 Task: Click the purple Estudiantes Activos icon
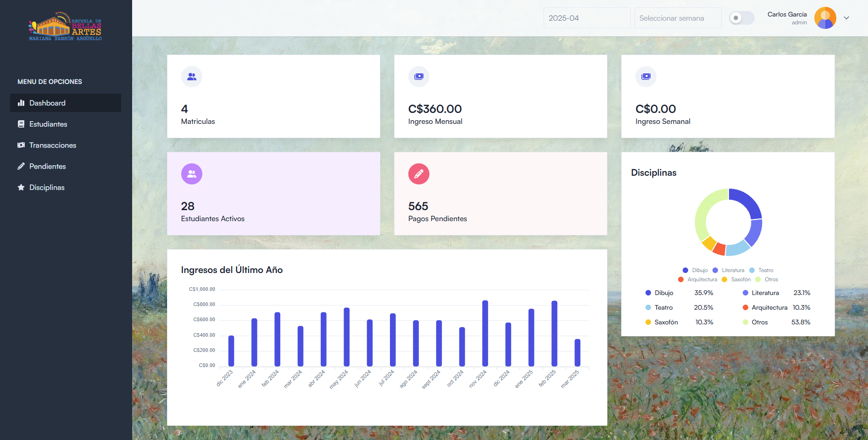(192, 174)
